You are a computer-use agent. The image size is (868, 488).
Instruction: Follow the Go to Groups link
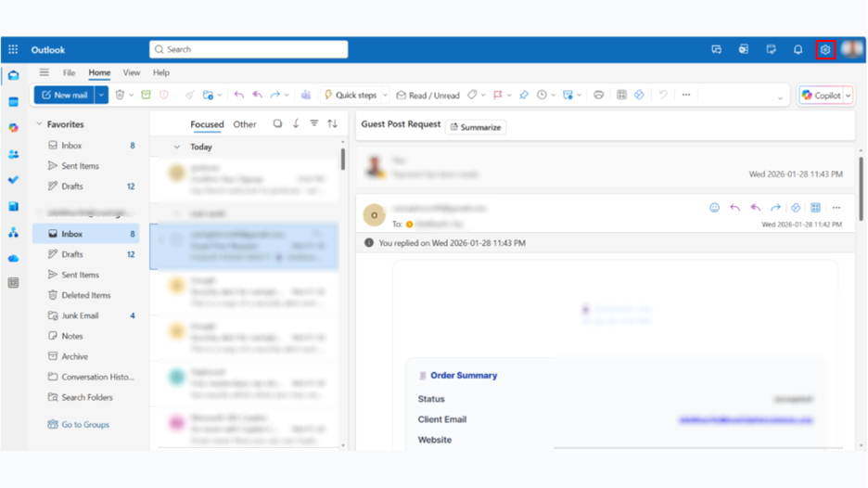pos(84,425)
